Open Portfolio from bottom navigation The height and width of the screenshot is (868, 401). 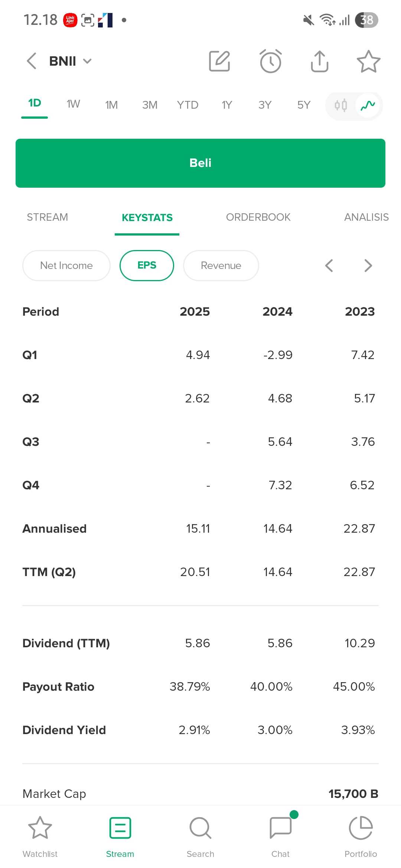[x=361, y=835]
